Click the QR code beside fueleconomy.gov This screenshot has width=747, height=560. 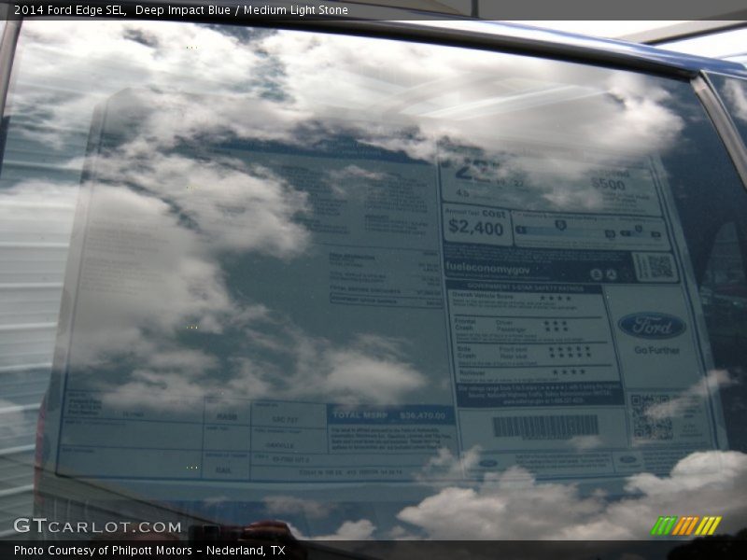tap(661, 267)
